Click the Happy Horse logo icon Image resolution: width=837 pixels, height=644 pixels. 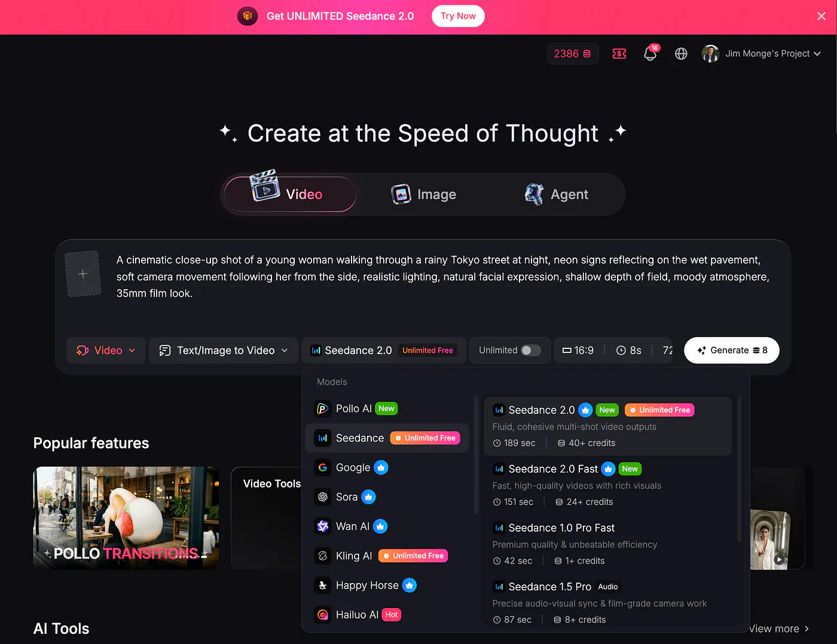pos(323,585)
